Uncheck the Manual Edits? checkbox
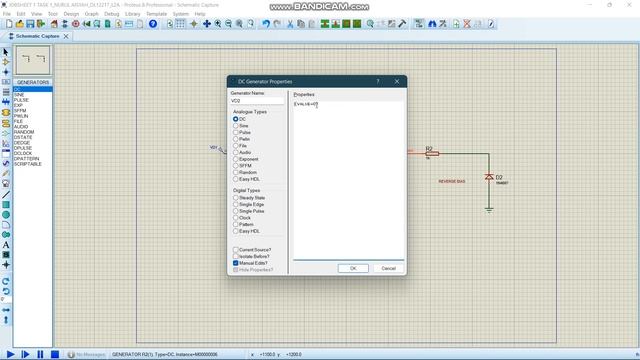This screenshot has height=360, width=640. click(x=236, y=263)
